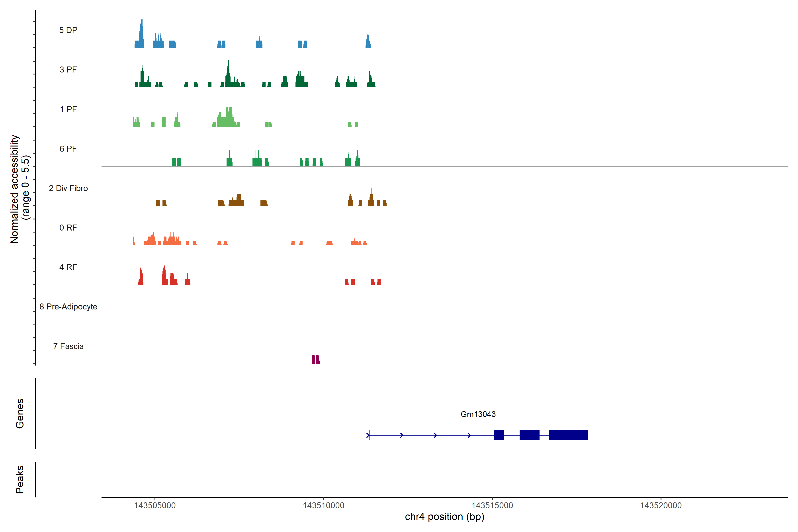Image resolution: width=798 pixels, height=532 pixels.
Task: Click the Genes panel label
Action: tap(20, 414)
